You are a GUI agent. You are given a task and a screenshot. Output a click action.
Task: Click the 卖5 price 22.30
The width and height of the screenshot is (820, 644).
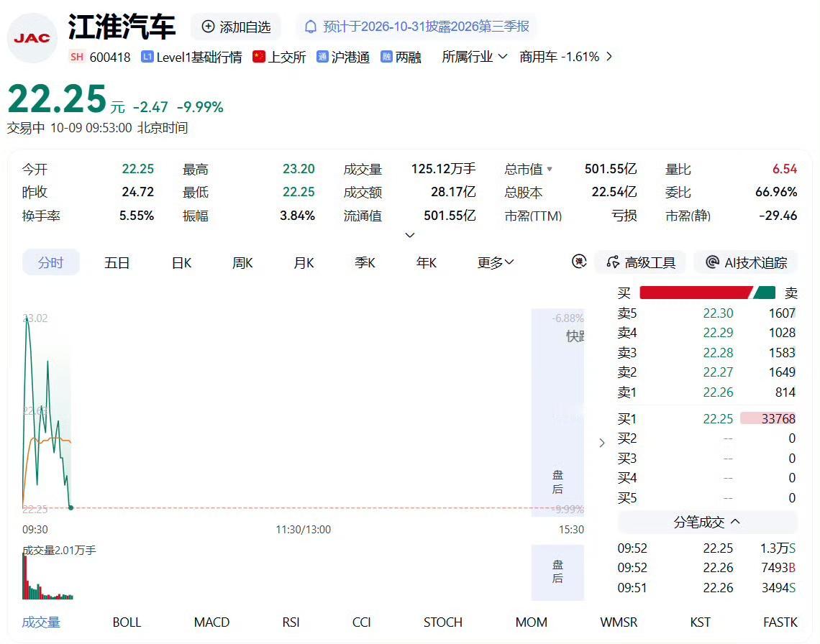(718, 313)
